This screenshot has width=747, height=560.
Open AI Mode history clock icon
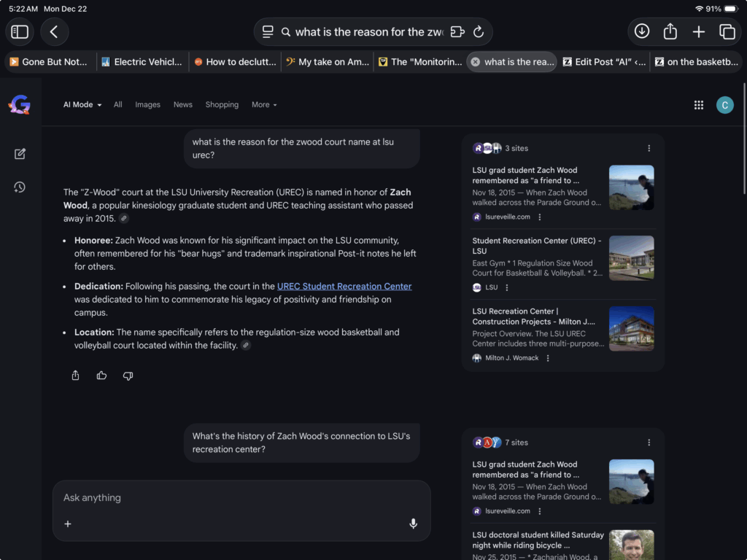coord(20,187)
